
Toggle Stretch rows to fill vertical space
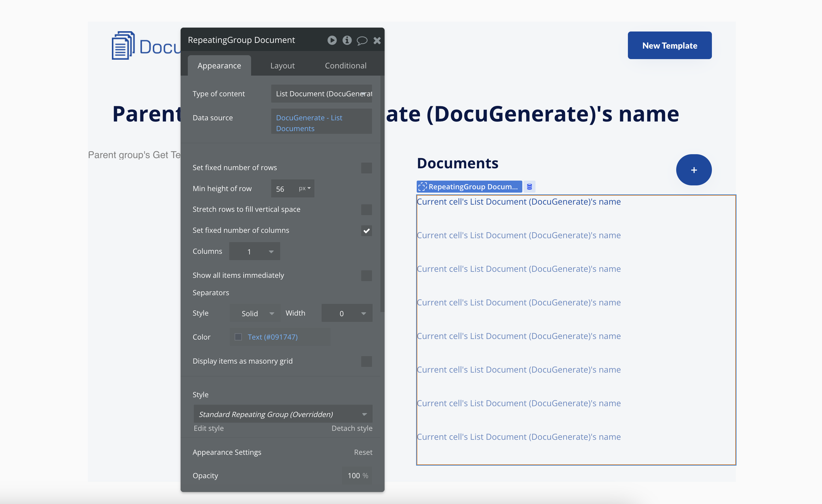[366, 209]
